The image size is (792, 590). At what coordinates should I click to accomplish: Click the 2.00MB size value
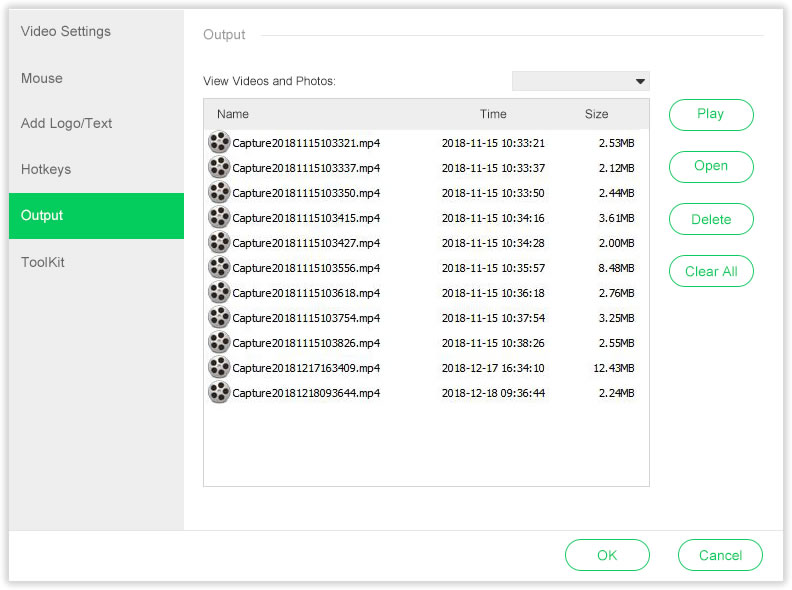click(616, 243)
